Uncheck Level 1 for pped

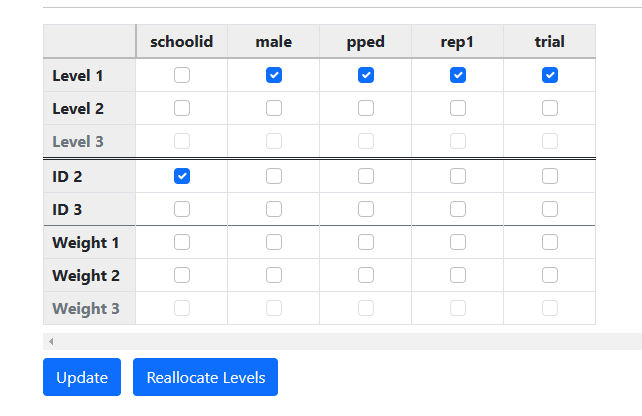(366, 75)
